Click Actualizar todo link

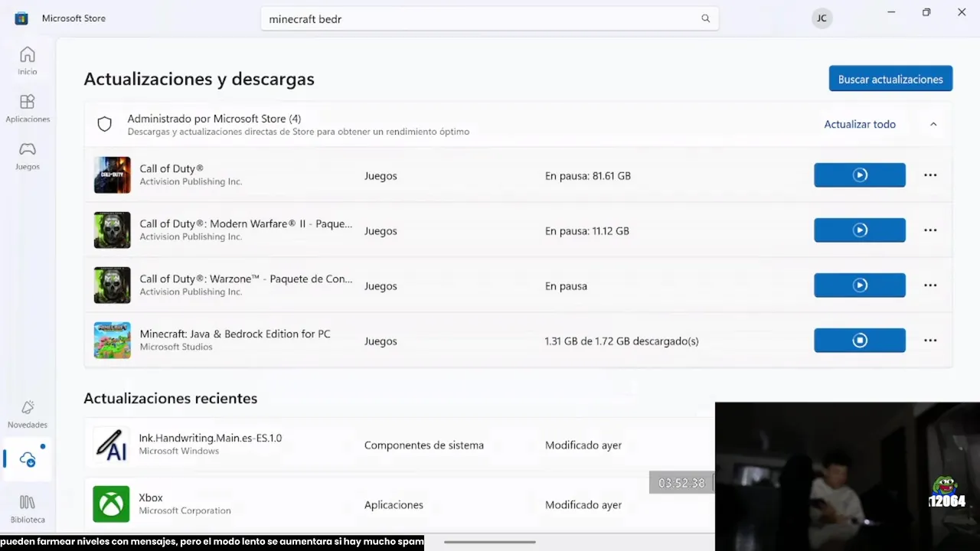860,124
